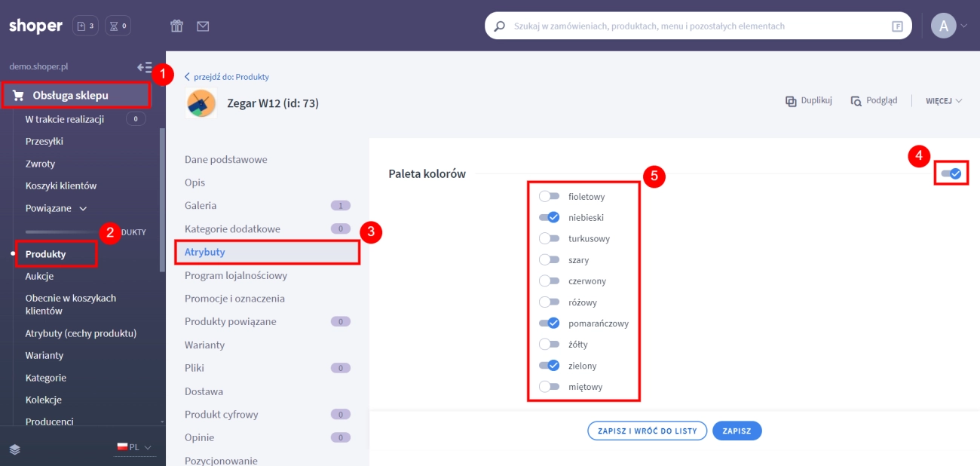
Task: Enable the fioletowy color toggle
Action: point(550,197)
